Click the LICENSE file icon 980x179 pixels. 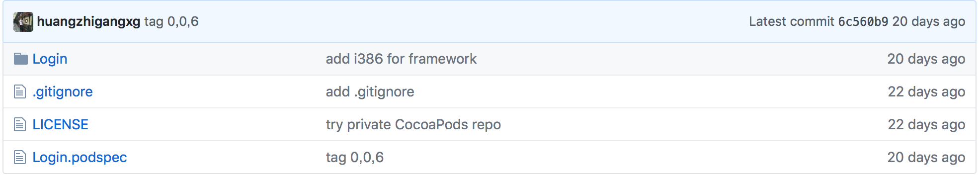[20, 124]
